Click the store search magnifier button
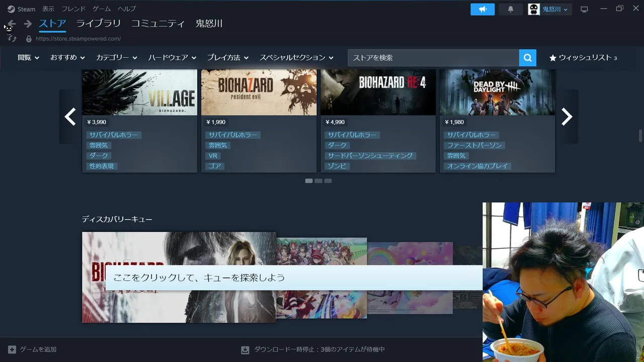 click(527, 58)
